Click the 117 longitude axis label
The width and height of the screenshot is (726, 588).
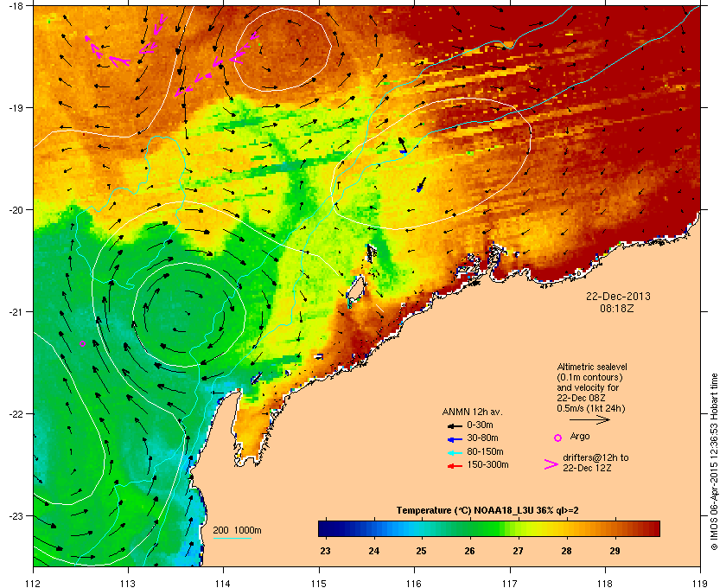(510, 583)
